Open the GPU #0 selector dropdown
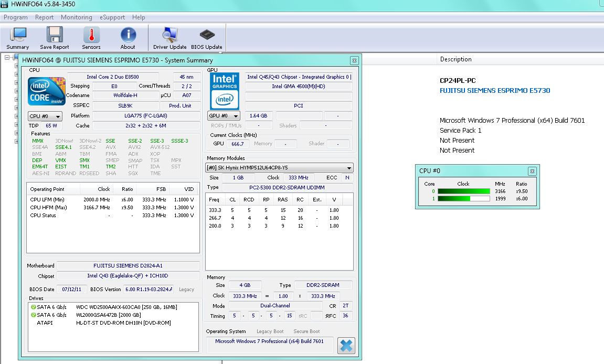Image resolution: width=604 pixels, height=364 pixels. [x=224, y=115]
